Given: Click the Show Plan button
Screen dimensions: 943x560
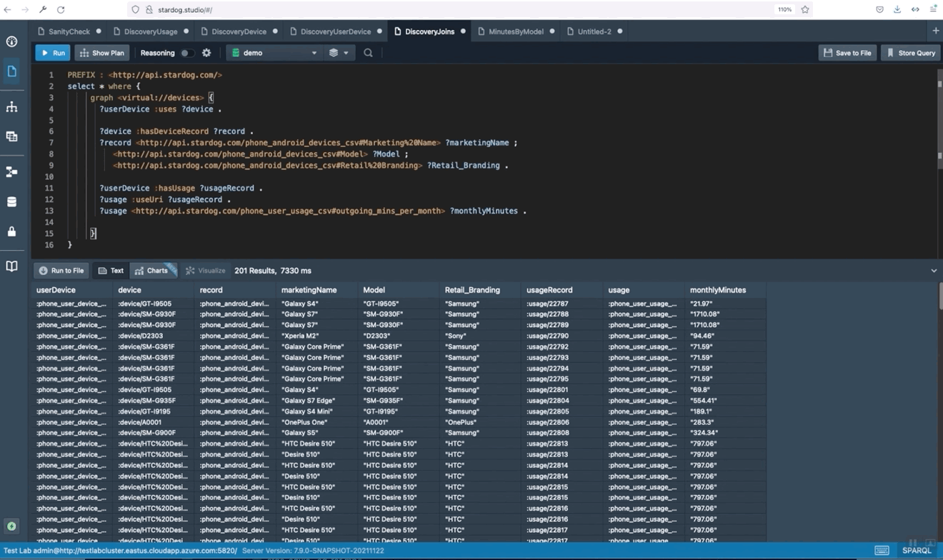Looking at the screenshot, I should (x=102, y=53).
